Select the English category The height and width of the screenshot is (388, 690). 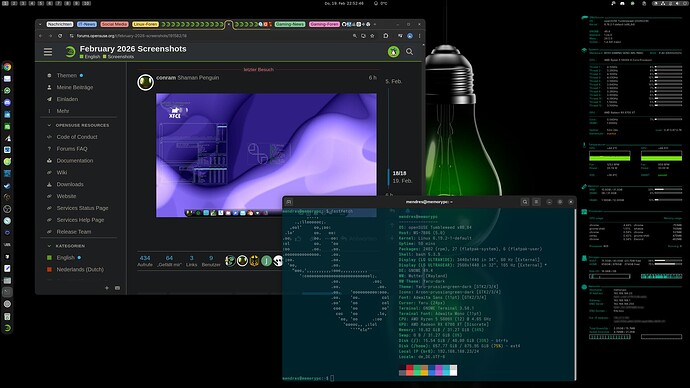65,258
